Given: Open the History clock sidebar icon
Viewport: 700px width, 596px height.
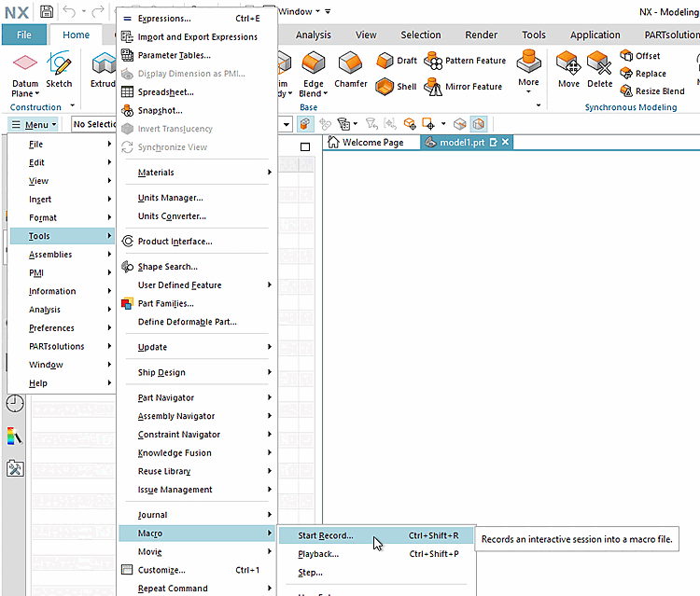Looking at the screenshot, I should coord(15,403).
